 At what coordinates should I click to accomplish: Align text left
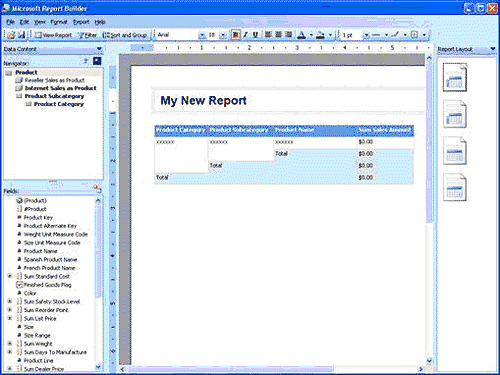(268, 35)
